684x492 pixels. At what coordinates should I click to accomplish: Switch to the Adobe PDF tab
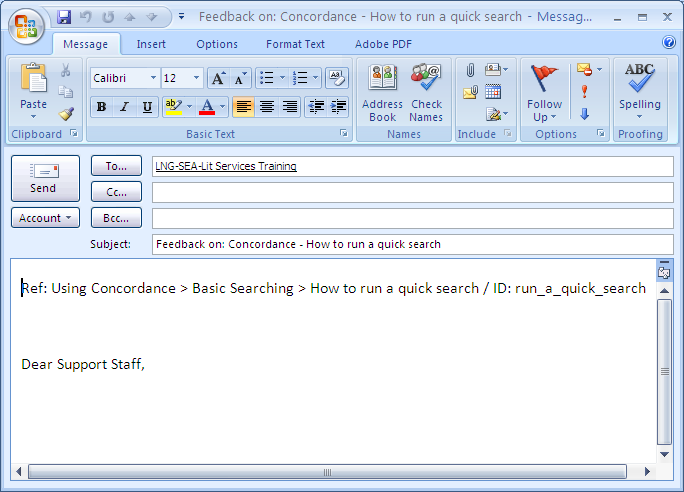[383, 44]
